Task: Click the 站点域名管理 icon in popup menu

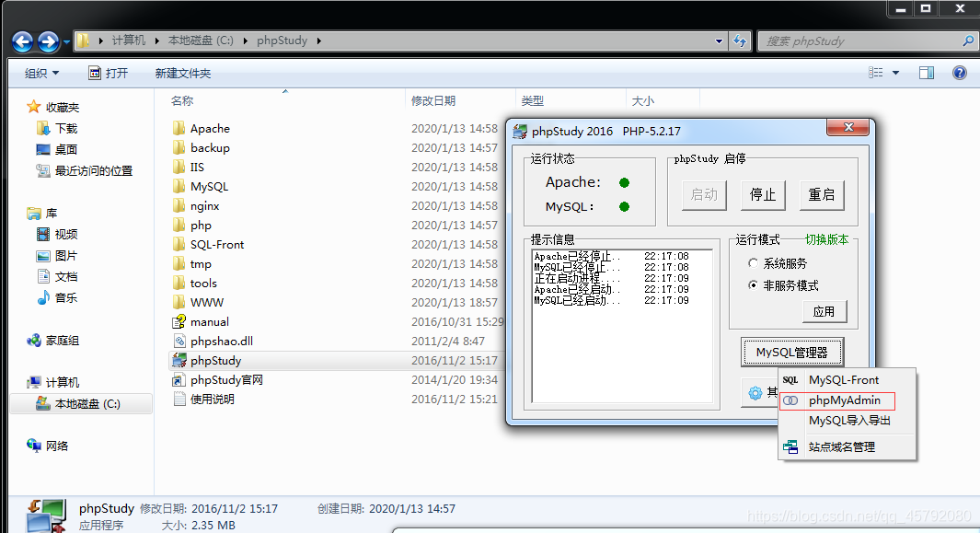Action: 790,446
